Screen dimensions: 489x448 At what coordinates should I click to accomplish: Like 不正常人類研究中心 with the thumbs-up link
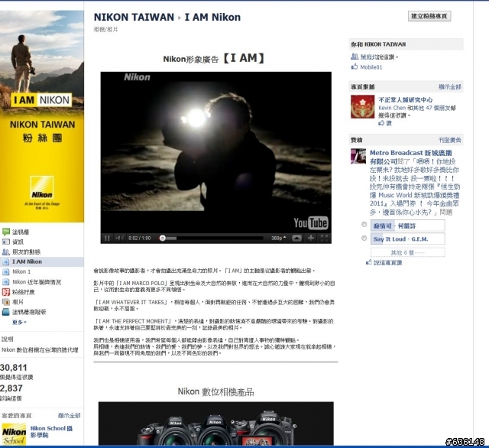pos(385,123)
